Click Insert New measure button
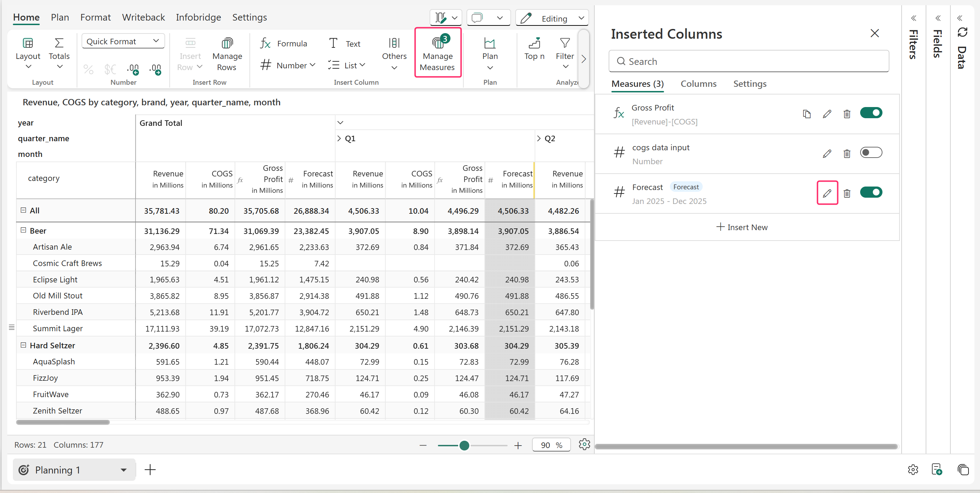980x493 pixels. (742, 227)
